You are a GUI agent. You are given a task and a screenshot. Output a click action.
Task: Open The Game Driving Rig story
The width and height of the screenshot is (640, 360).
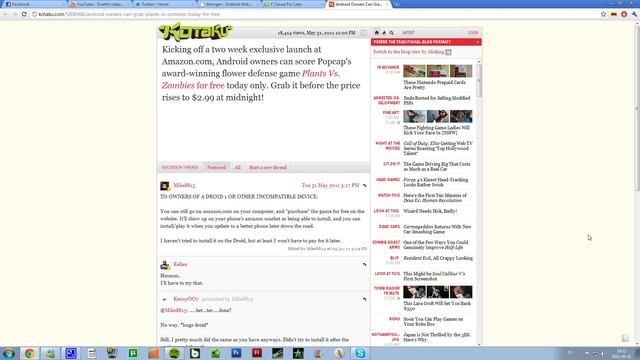(437, 167)
